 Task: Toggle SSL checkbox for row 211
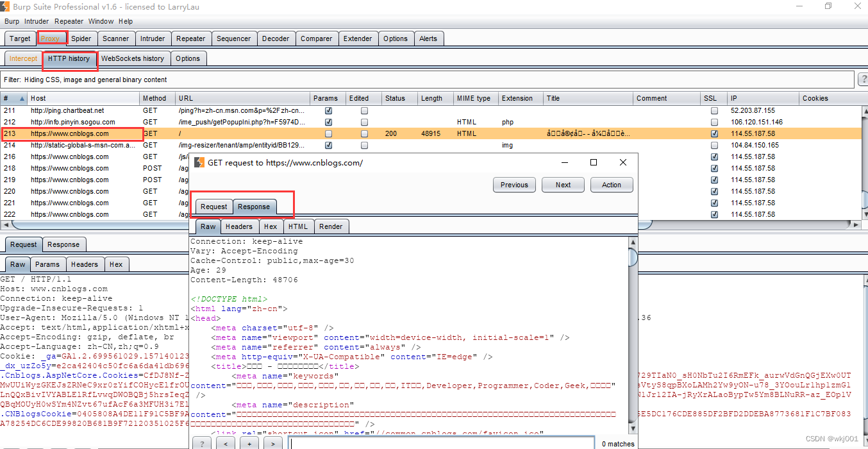[715, 110]
